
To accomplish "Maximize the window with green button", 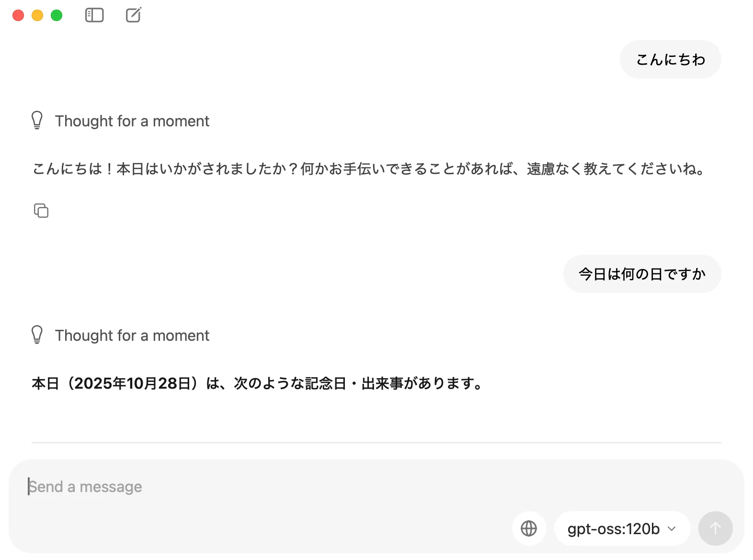I will pos(57,15).
